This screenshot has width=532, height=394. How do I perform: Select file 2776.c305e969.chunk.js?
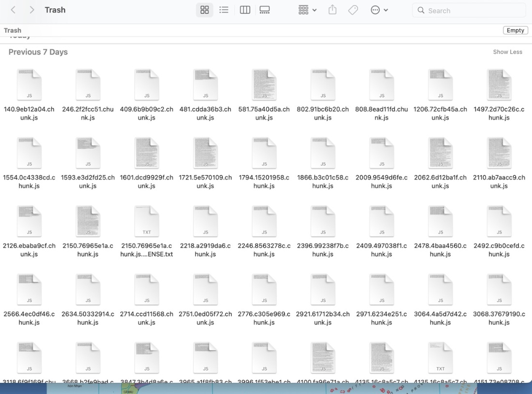(264, 290)
